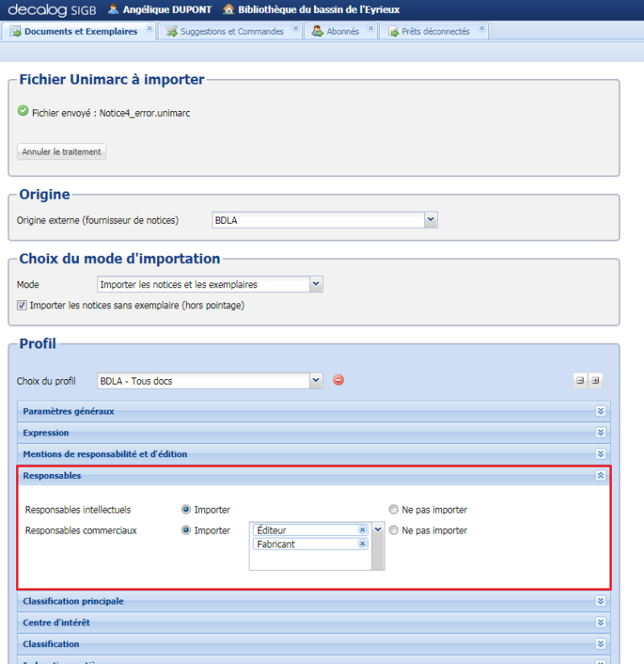The image size is (644, 664).
Task: Open the Choix du profil dropdown
Action: [x=316, y=380]
